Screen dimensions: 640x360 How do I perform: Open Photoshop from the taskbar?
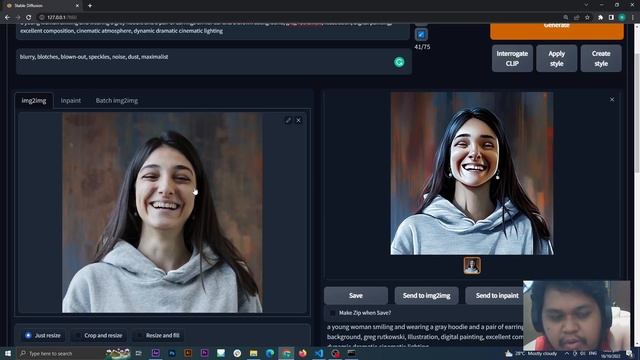(172, 353)
